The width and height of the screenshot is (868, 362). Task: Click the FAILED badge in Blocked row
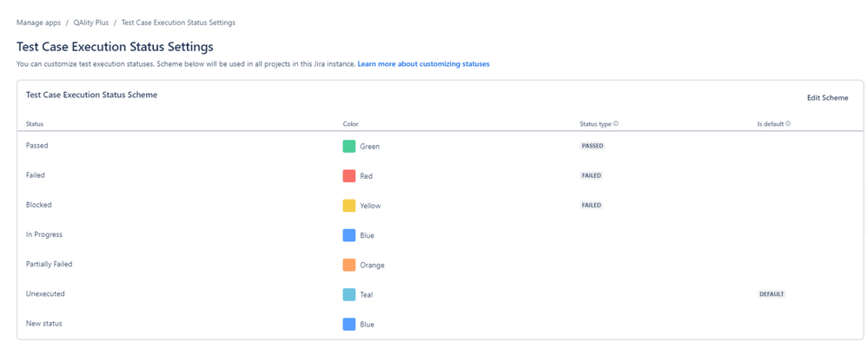point(592,206)
